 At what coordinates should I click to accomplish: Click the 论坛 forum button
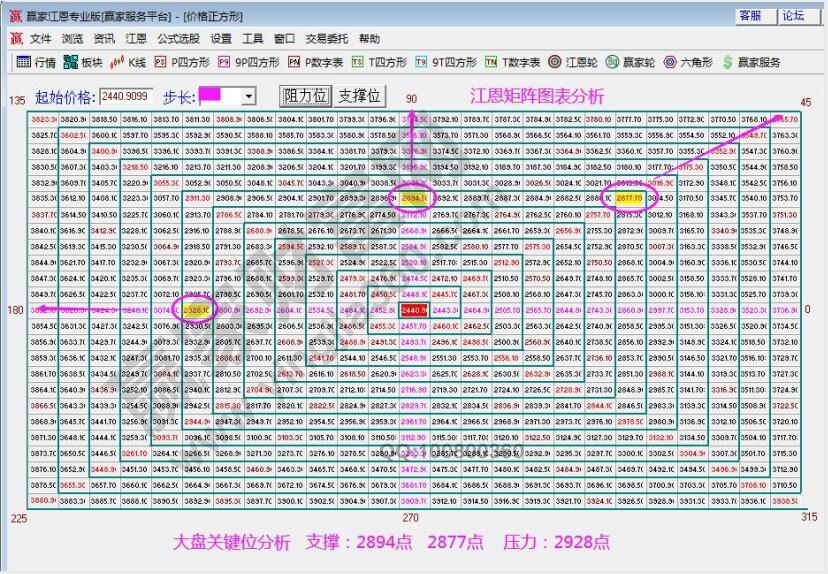(793, 15)
